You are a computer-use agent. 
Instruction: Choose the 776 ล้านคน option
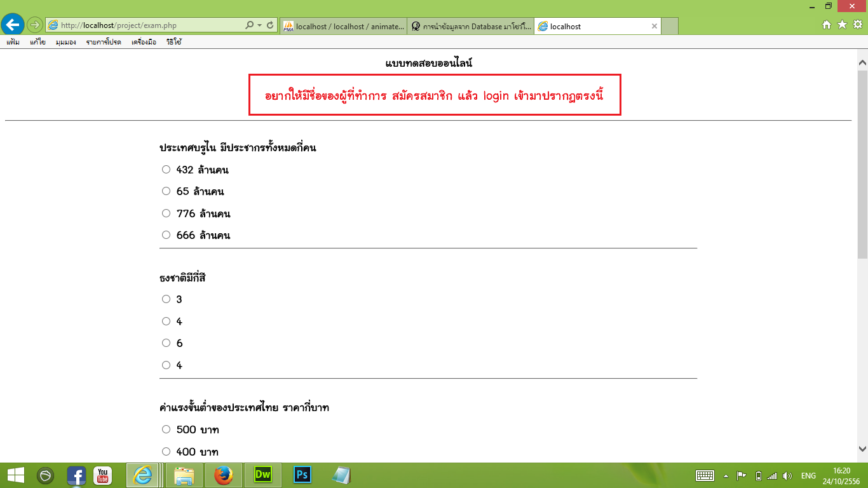click(166, 213)
